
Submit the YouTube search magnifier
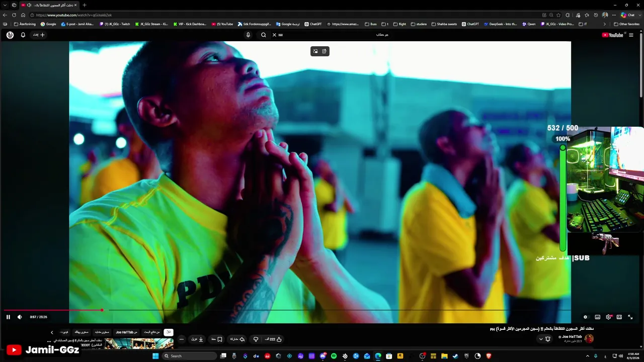[263, 35]
